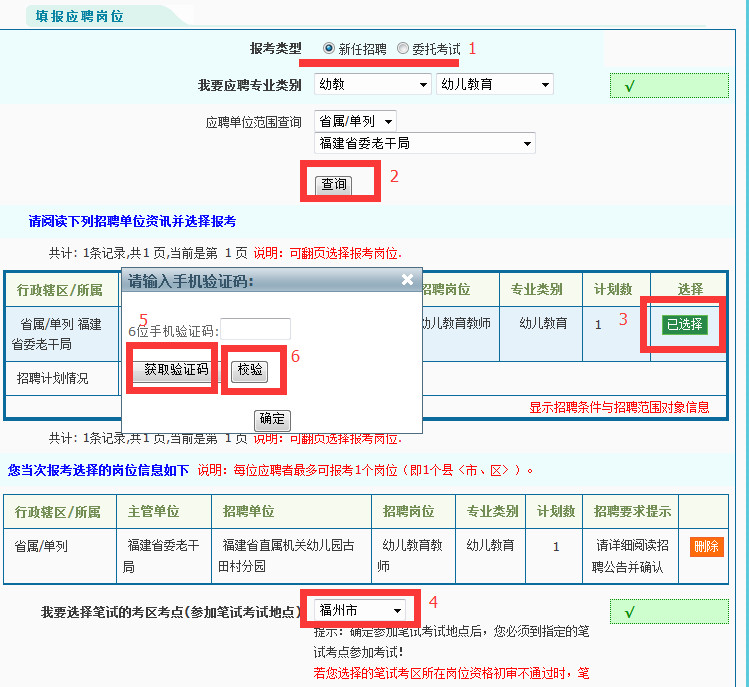
Task: Click the 校验 verify button
Action: click(x=250, y=370)
